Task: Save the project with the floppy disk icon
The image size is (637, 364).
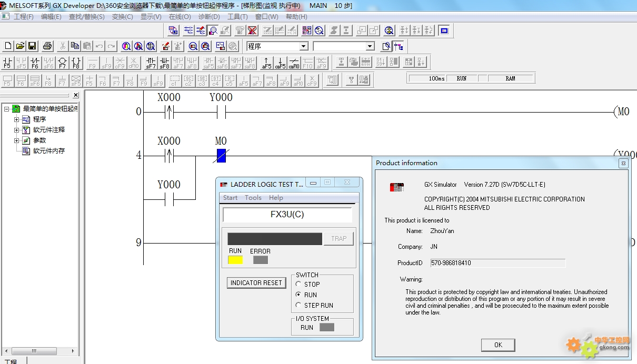Action: point(32,46)
